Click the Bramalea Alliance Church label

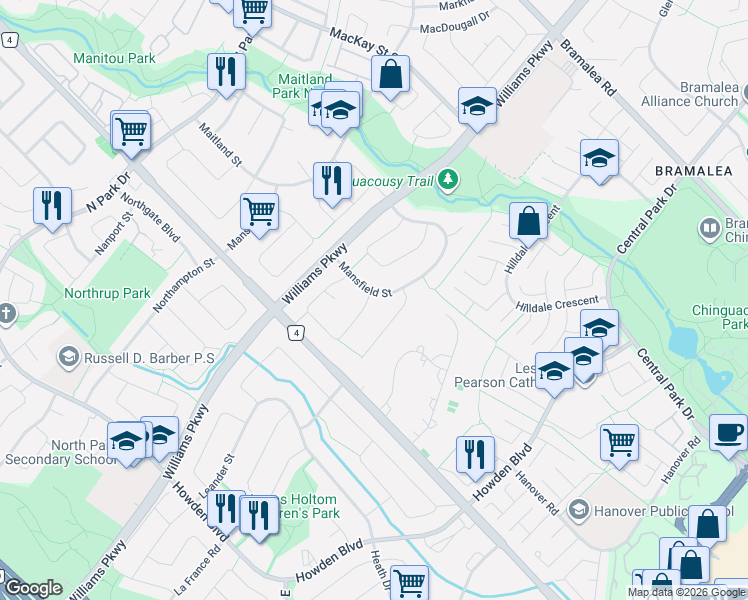pos(690,94)
